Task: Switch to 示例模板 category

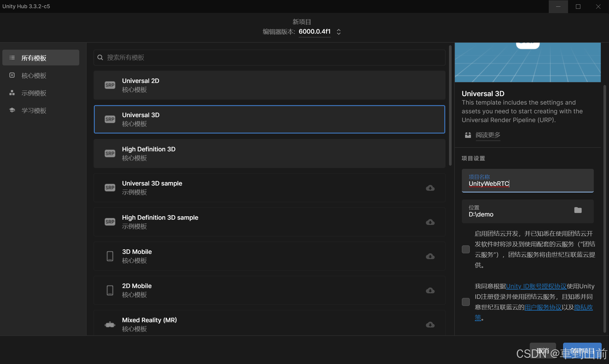Action: (34, 93)
